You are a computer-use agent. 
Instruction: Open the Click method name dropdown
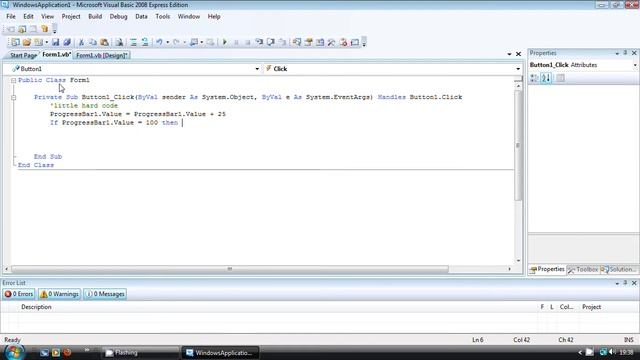[x=518, y=69]
